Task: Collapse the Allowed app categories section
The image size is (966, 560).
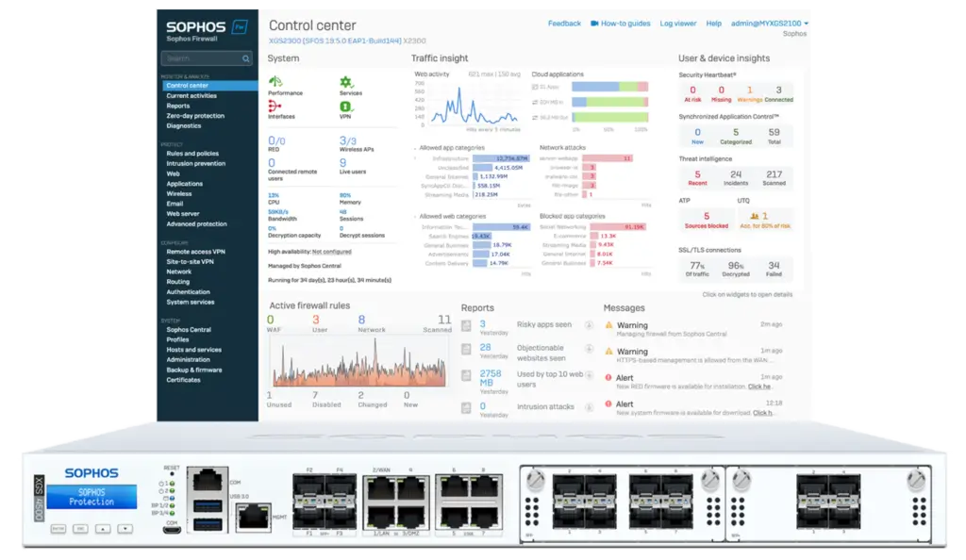Action: point(415,148)
